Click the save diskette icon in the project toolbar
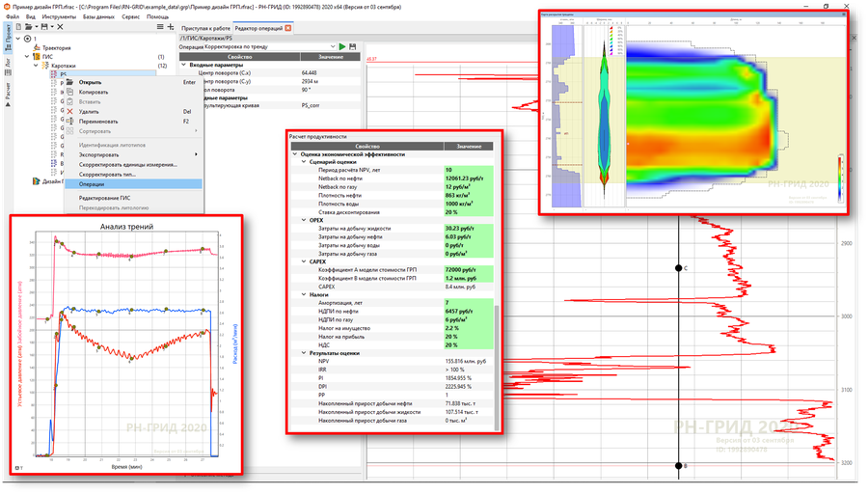This screenshot has width=868, height=494. point(44,27)
